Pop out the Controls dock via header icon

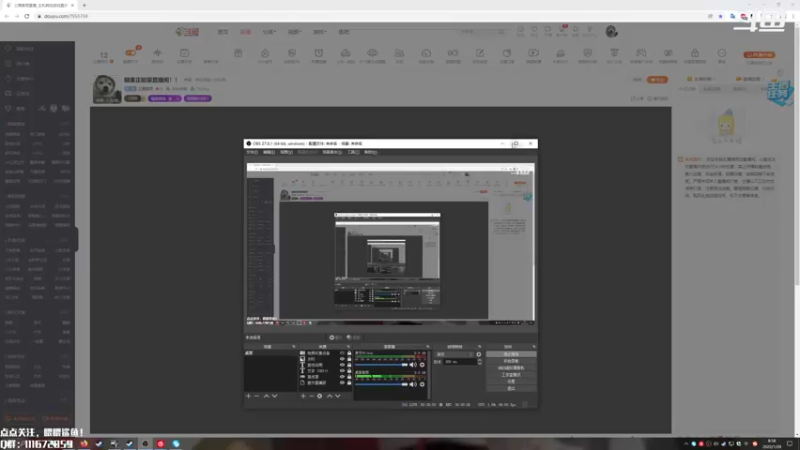click(x=534, y=347)
